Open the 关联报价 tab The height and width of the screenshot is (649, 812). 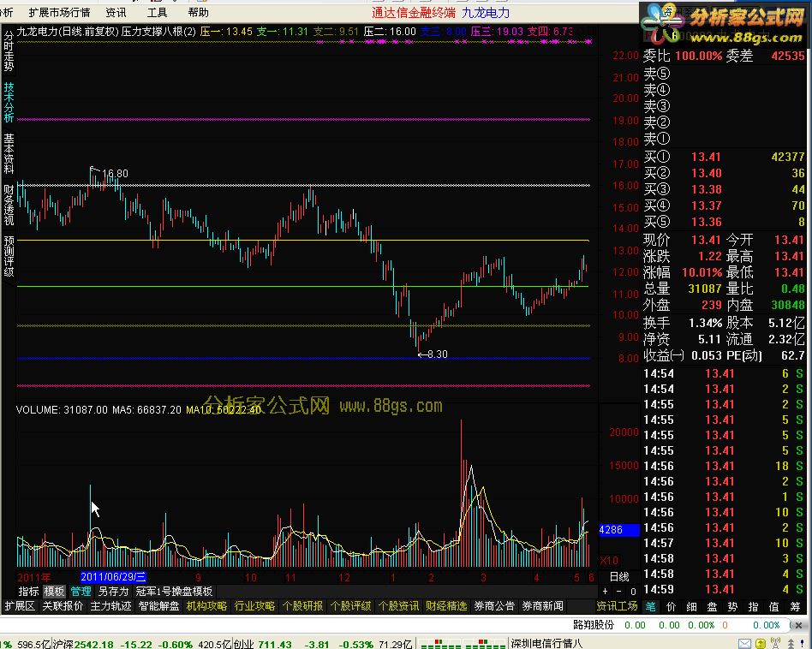tap(63, 606)
